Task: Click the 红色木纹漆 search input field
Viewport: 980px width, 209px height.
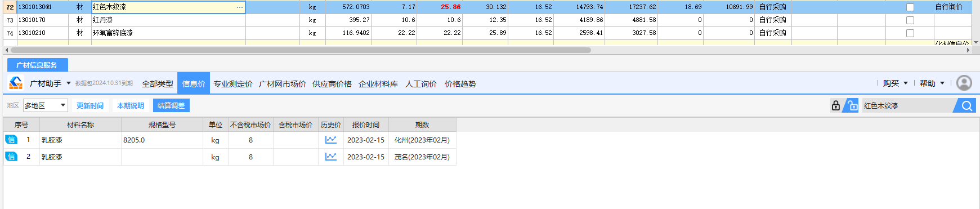Action: (x=907, y=105)
